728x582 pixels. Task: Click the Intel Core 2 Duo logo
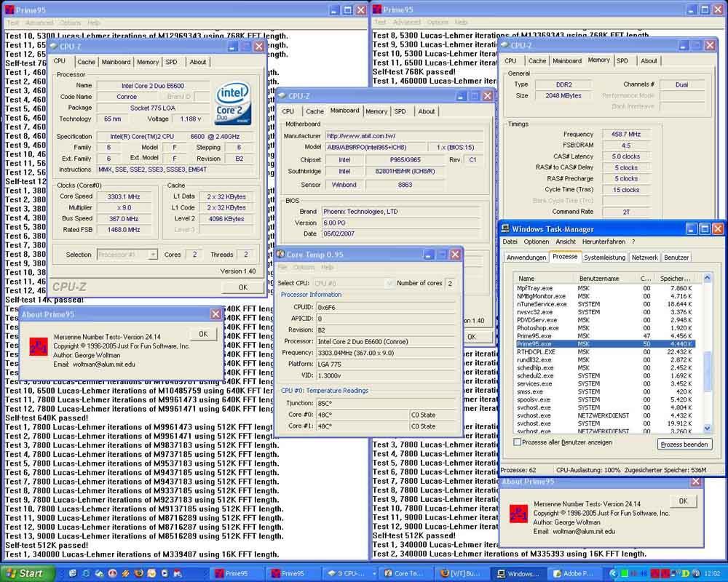(x=234, y=103)
